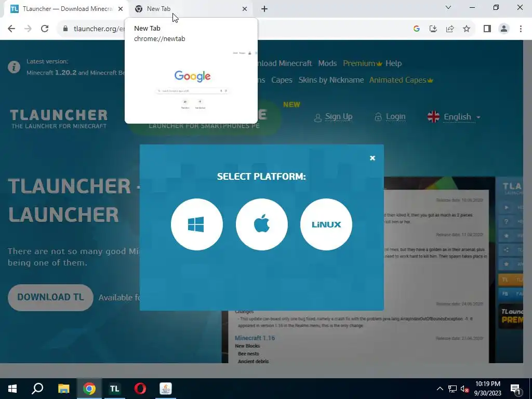Close the New Tab tab
Viewport: 532px width, 399px height.
[x=245, y=9]
